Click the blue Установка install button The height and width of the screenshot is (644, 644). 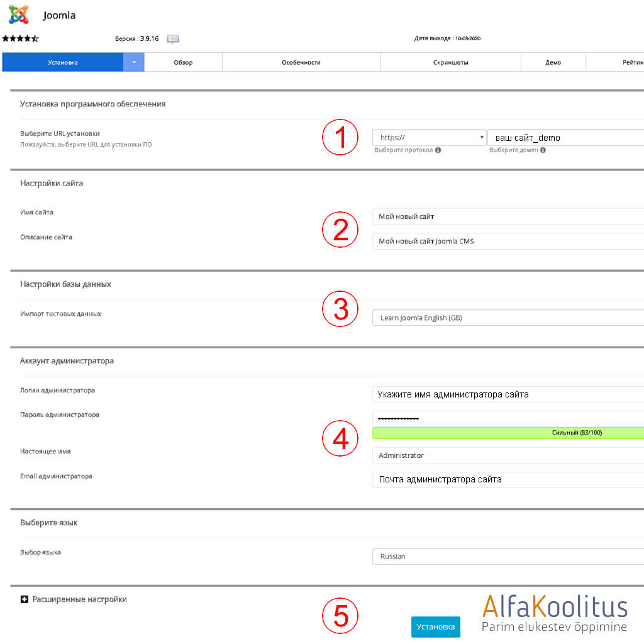pos(435,627)
